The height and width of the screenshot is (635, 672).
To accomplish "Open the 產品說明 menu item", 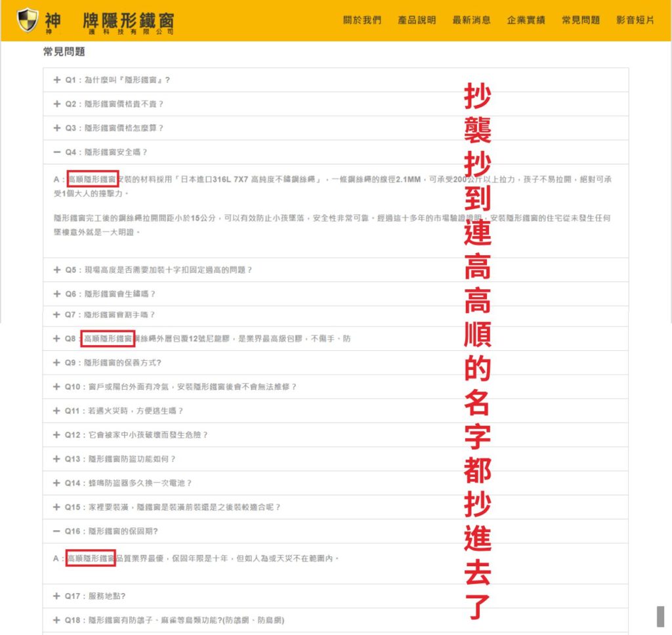I will (x=417, y=20).
